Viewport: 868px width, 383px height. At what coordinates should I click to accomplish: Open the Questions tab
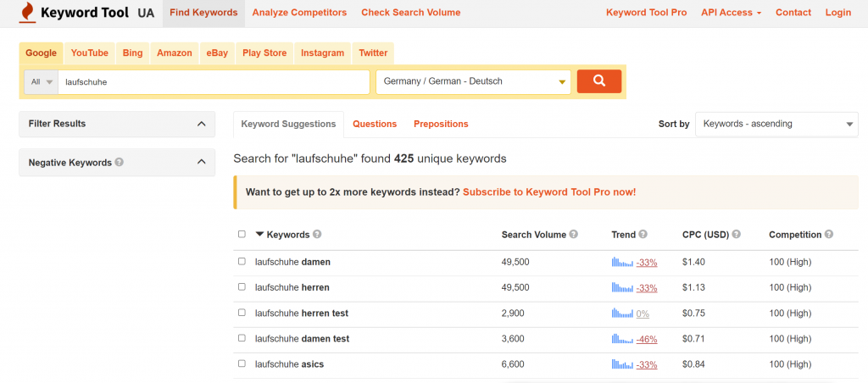[374, 124]
